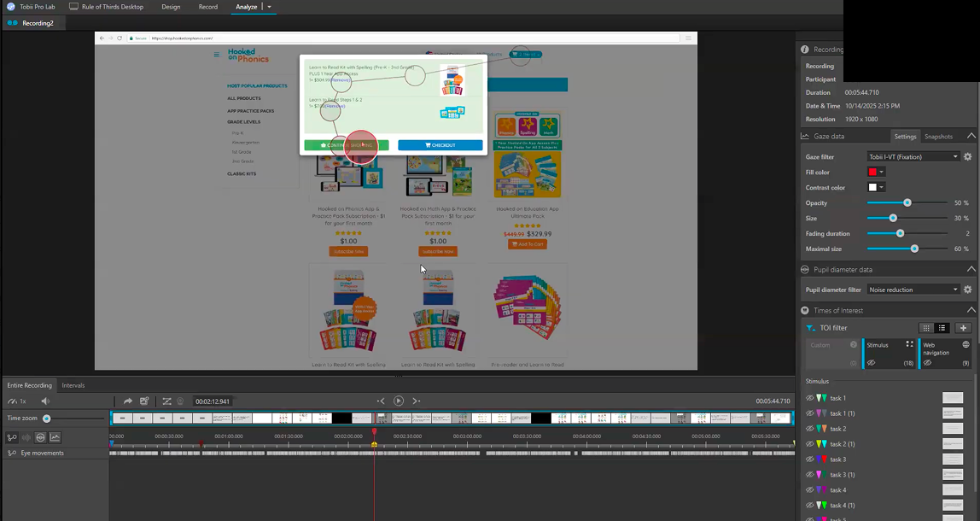Add a new Time of Interest via plus icon
980x521 pixels.
[962, 328]
